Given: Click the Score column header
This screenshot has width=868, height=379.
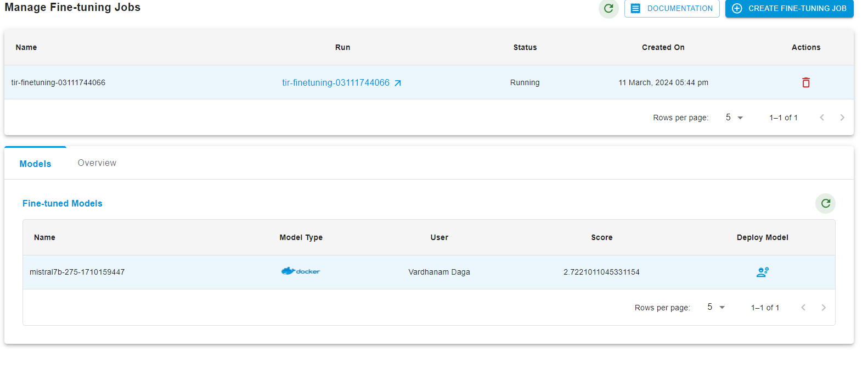Looking at the screenshot, I should [x=602, y=237].
